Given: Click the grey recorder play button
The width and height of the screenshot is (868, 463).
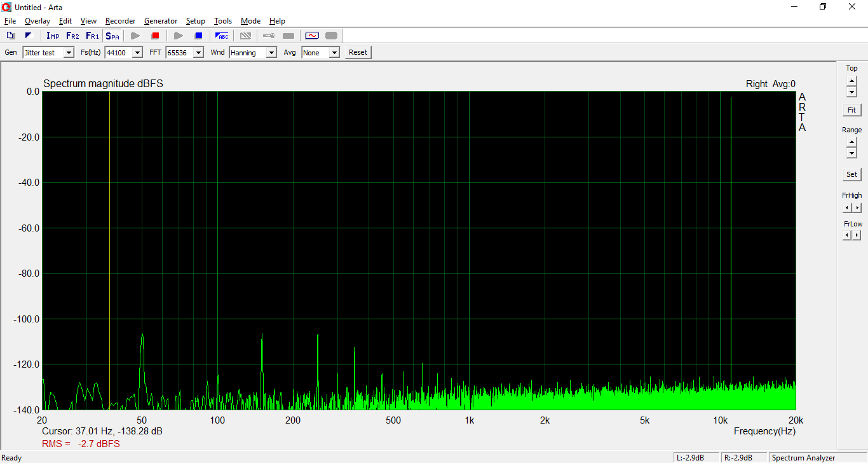Looking at the screenshot, I should click(x=135, y=36).
